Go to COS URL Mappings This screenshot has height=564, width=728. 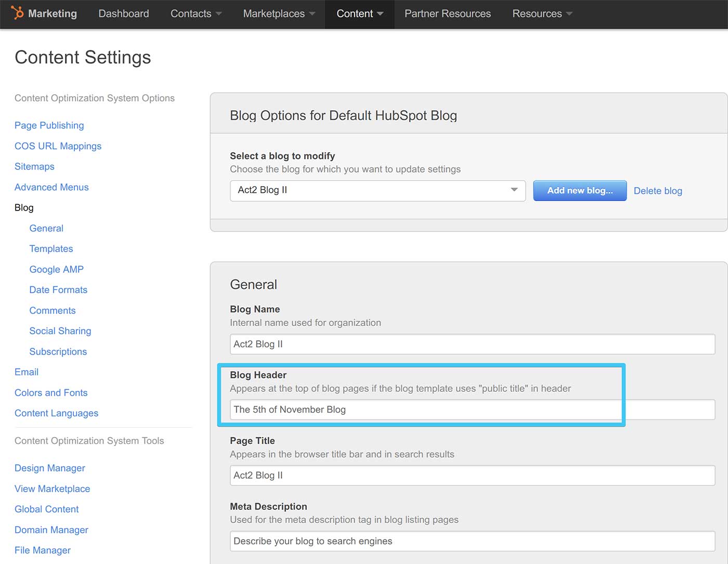pos(58,146)
